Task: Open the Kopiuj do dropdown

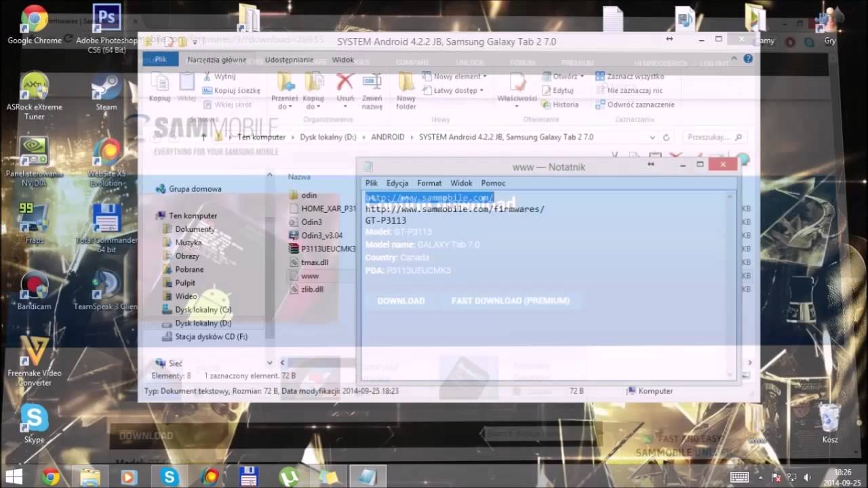Action: coord(314,91)
